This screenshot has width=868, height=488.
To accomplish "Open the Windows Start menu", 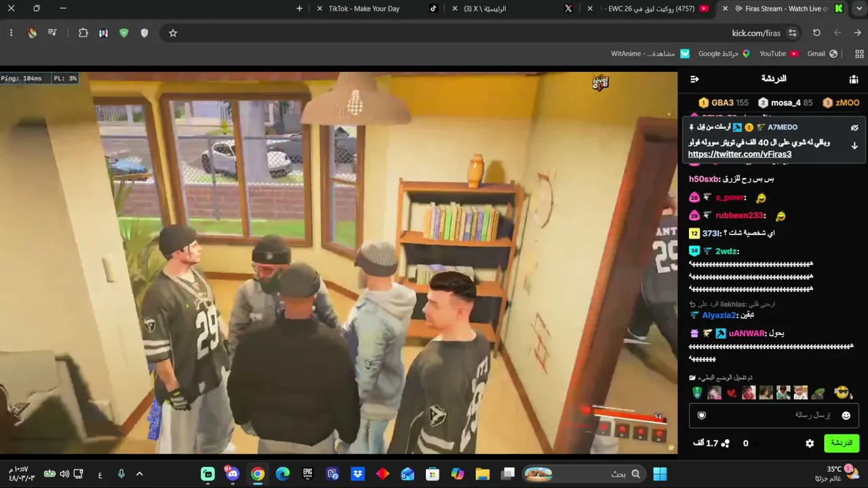I will (660, 474).
